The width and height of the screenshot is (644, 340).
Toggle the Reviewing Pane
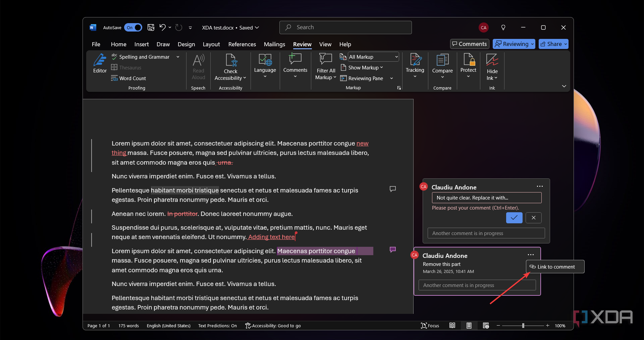coord(362,78)
